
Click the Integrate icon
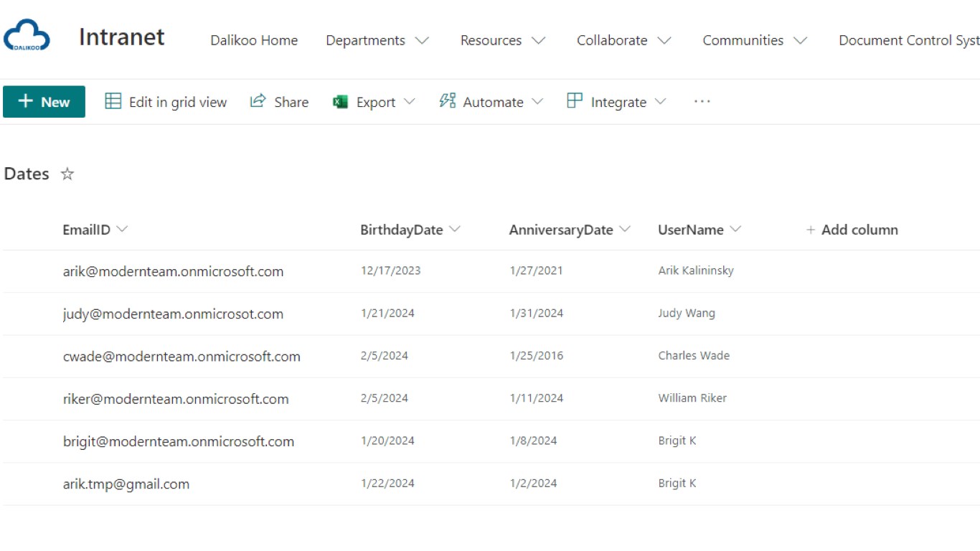[575, 101]
